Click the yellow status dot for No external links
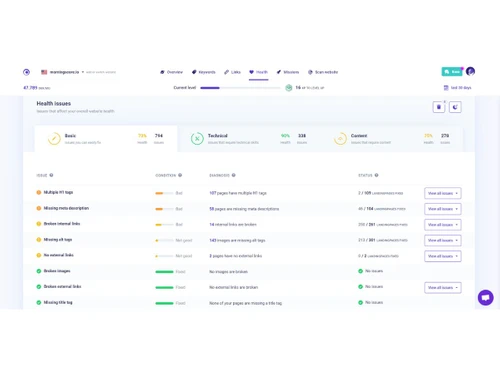 tap(39, 255)
